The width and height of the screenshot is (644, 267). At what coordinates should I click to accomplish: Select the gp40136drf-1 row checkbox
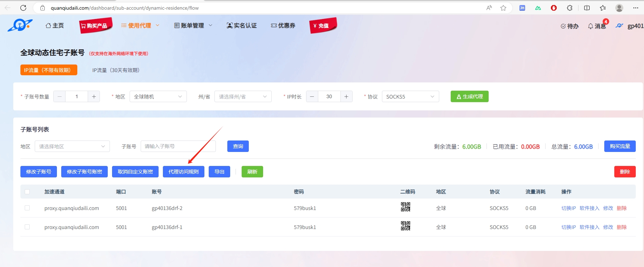pyautogui.click(x=27, y=227)
